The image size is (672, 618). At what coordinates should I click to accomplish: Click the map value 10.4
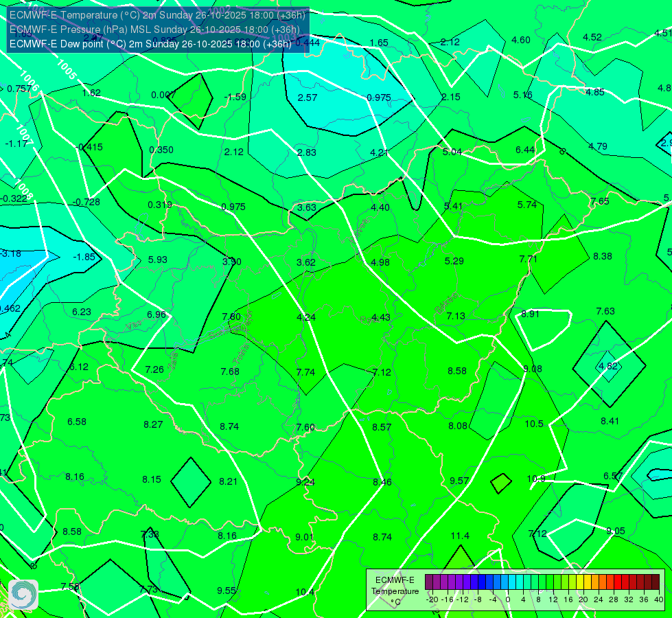click(x=305, y=592)
